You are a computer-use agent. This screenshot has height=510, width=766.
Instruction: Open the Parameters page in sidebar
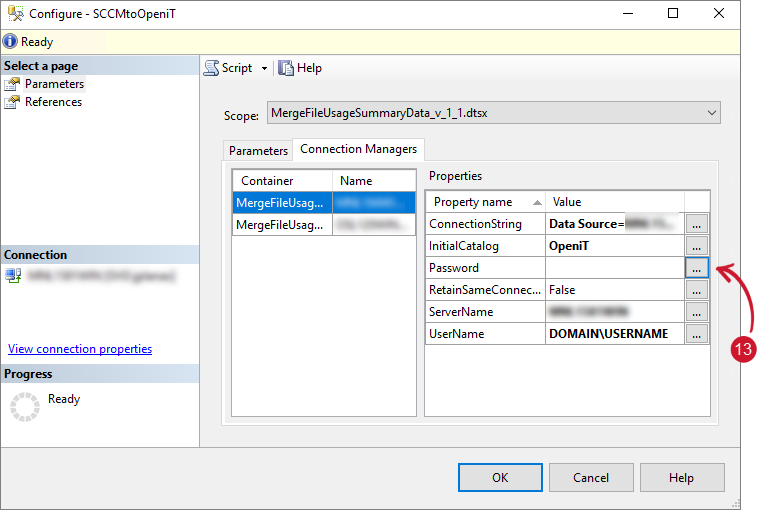tap(54, 84)
